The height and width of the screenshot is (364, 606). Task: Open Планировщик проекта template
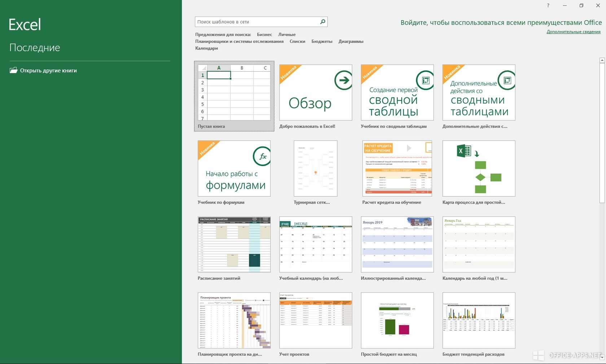[x=234, y=320]
